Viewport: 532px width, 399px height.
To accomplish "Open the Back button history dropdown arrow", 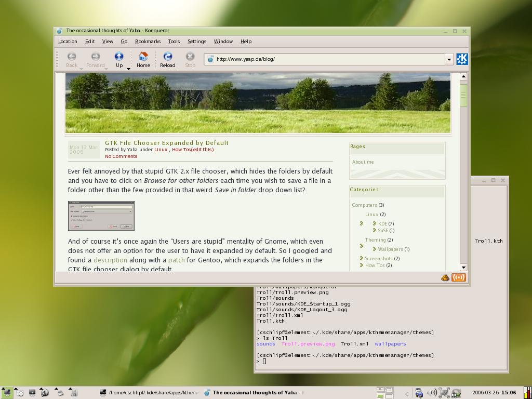I will point(81,69).
